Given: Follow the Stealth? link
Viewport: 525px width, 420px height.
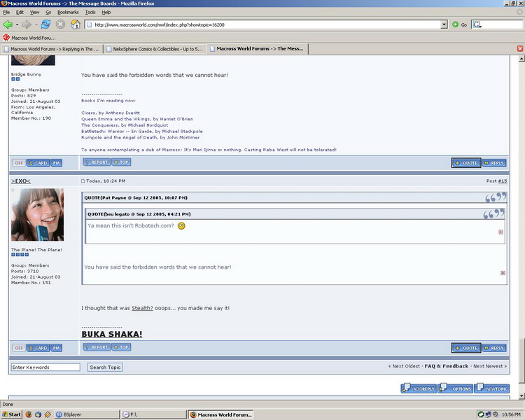Looking at the screenshot, I should (142, 308).
